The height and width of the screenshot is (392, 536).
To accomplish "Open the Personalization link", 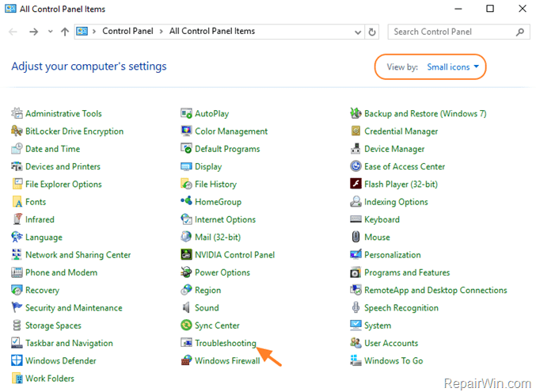I will 393,255.
